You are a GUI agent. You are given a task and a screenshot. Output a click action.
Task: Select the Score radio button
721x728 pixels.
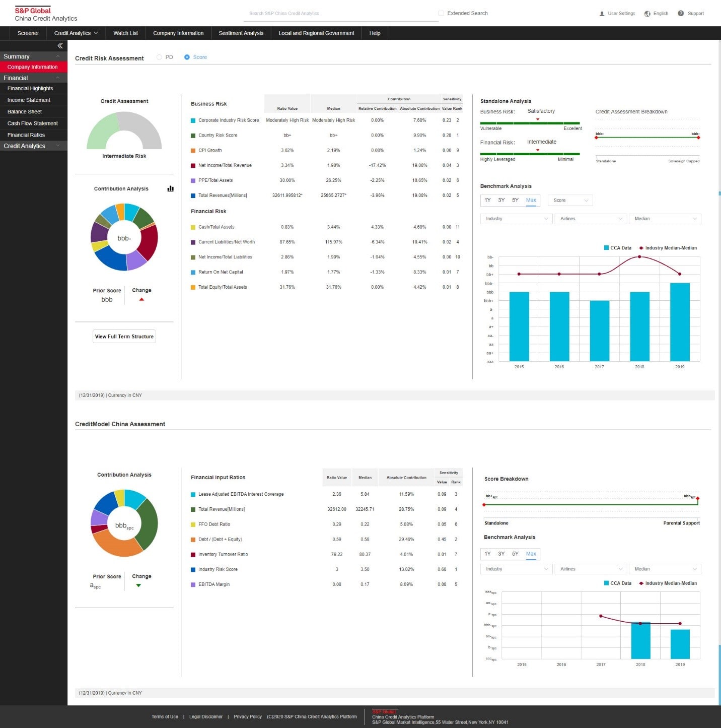tap(187, 57)
